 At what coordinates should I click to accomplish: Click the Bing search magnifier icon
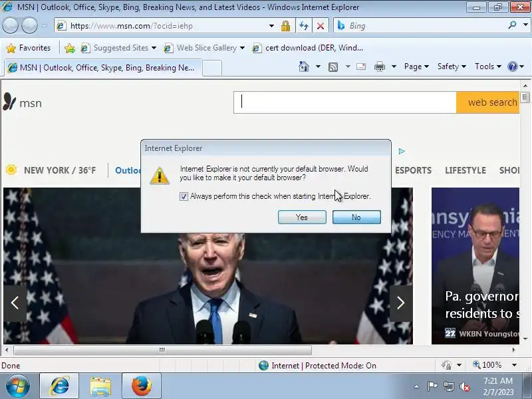click(x=512, y=25)
